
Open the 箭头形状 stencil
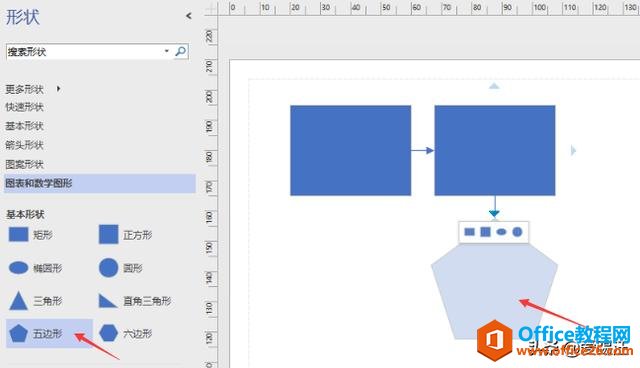click(24, 145)
